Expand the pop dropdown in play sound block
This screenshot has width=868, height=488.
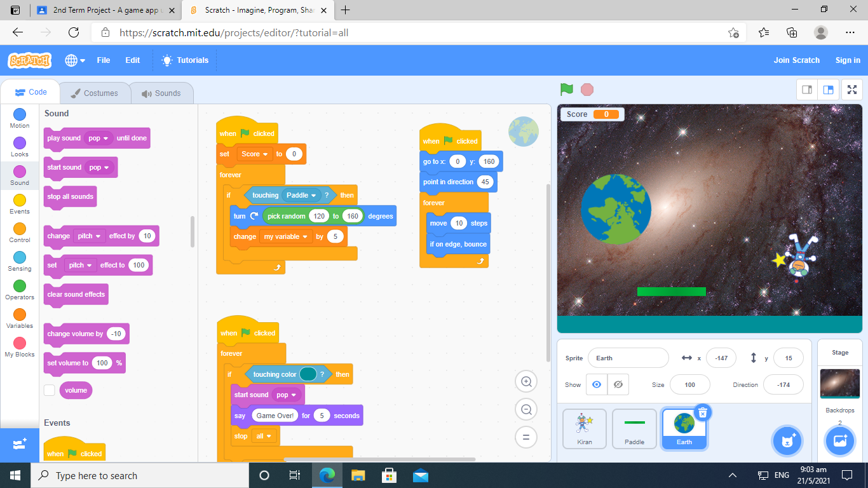[x=98, y=138]
